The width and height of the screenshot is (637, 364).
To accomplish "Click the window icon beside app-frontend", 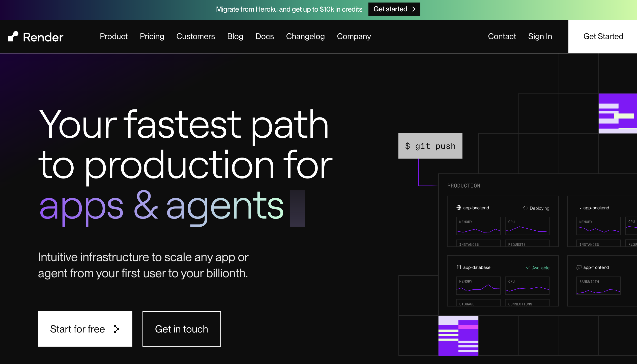I will (x=578, y=267).
